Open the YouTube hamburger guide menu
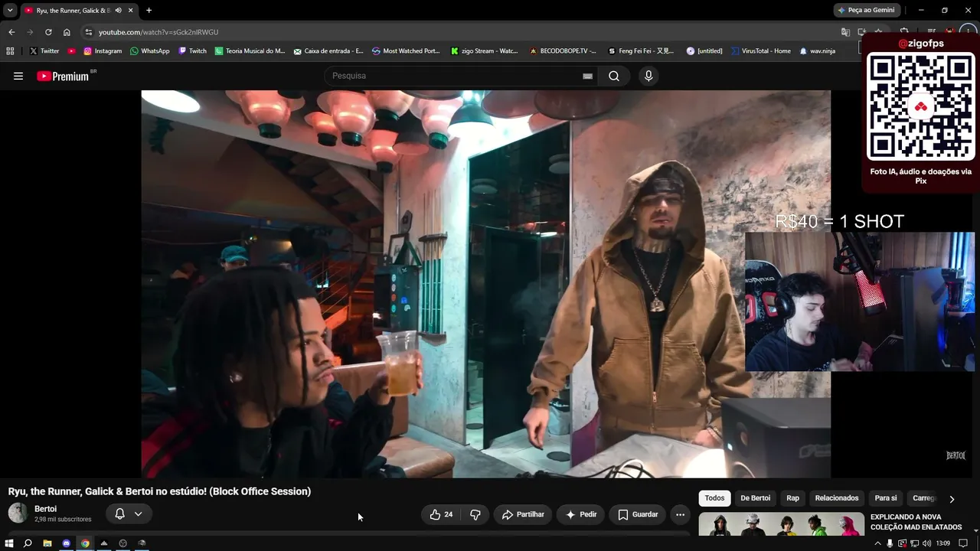This screenshot has height=551, width=980. tap(18, 76)
